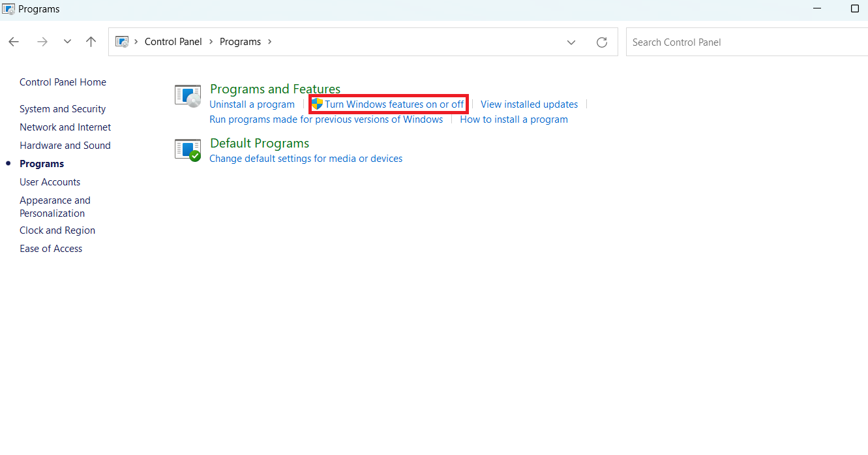The width and height of the screenshot is (868, 455).
Task: Open Change default settings for media or devices
Action: 306,159
